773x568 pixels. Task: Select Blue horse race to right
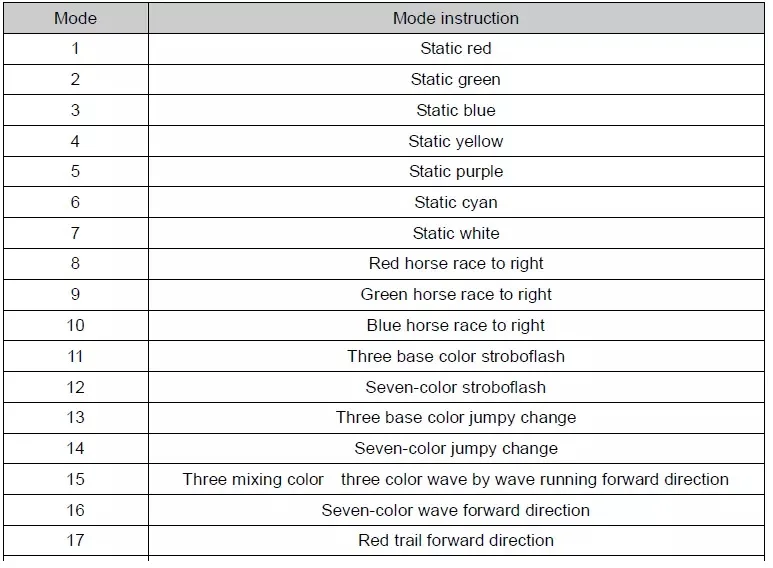point(456,325)
